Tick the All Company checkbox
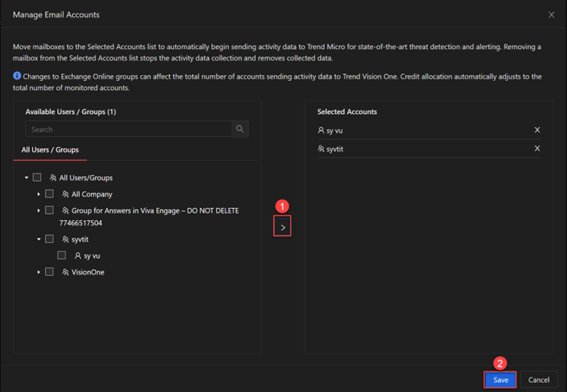The height and width of the screenshot is (392, 567). pos(49,194)
